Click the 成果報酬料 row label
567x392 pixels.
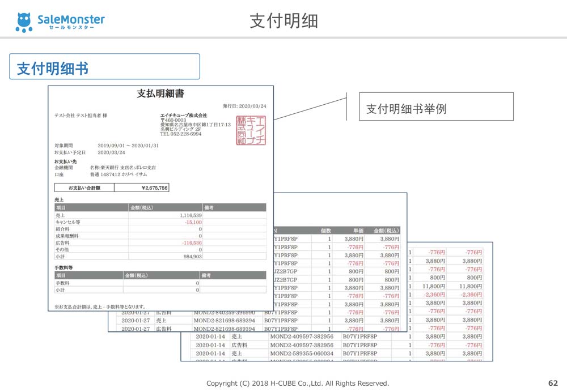(67, 236)
